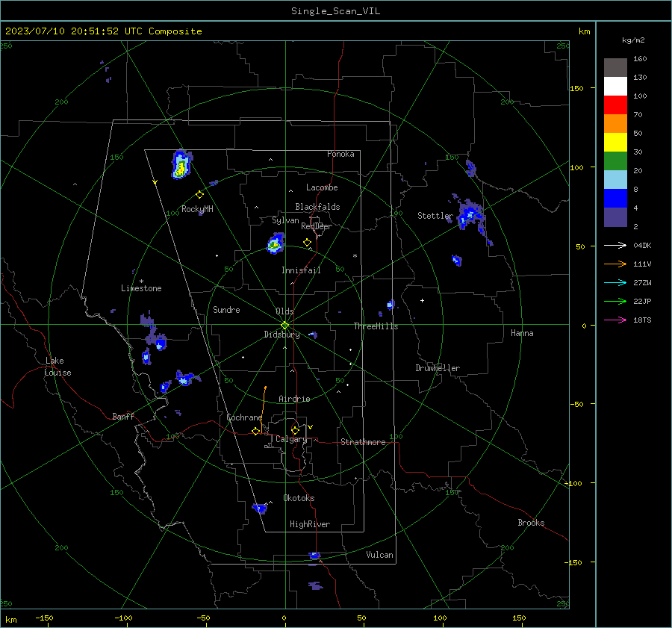
Task: Click the Single_Scan_VIL title text
Action: 335,11
